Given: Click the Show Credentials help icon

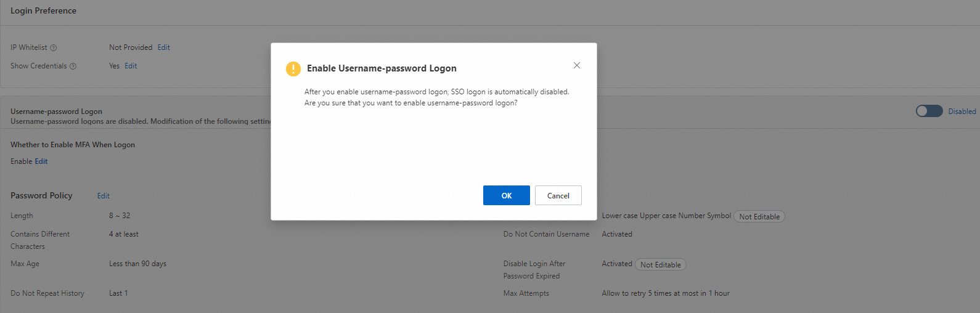Looking at the screenshot, I should click(x=73, y=67).
